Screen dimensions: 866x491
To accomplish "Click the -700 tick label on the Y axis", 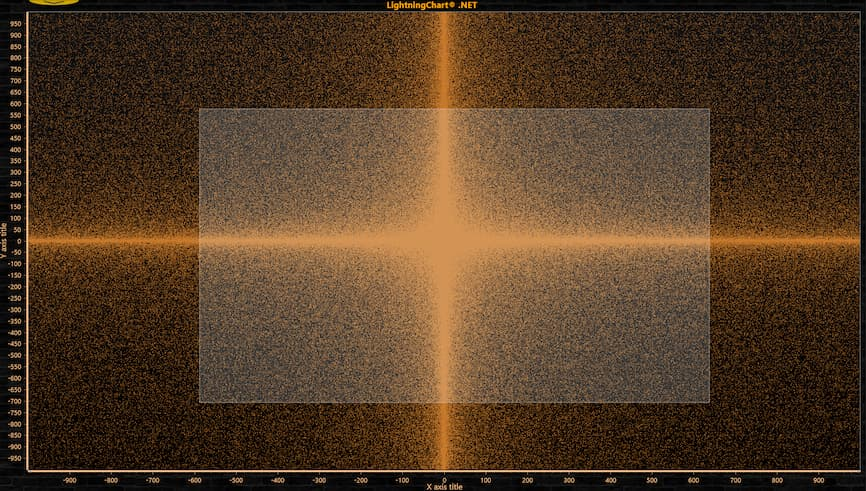I will [x=15, y=401].
